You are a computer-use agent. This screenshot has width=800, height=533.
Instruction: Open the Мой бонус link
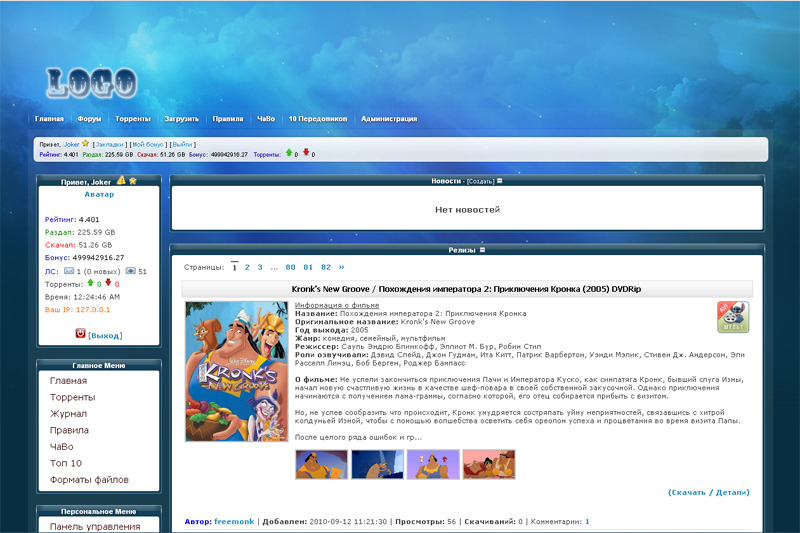click(x=148, y=145)
